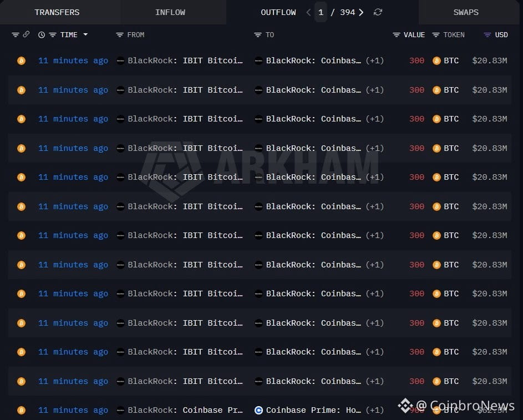Go to the next outflow page
Screen dimensions: 523x420
pyautogui.click(x=361, y=12)
